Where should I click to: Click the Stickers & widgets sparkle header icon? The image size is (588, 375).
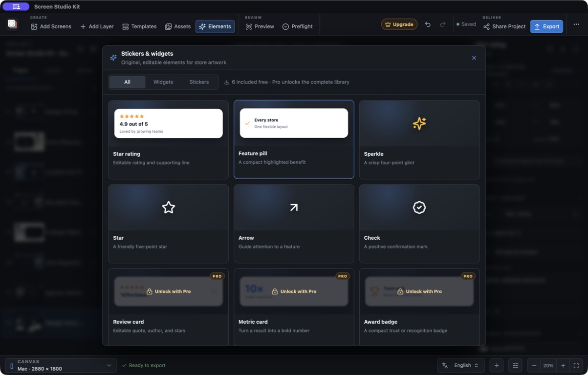(113, 58)
